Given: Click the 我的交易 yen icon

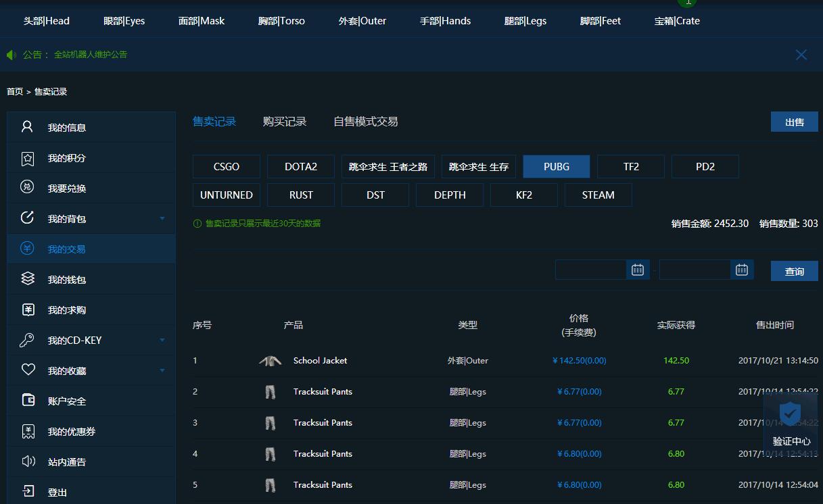Looking at the screenshot, I should pos(27,248).
